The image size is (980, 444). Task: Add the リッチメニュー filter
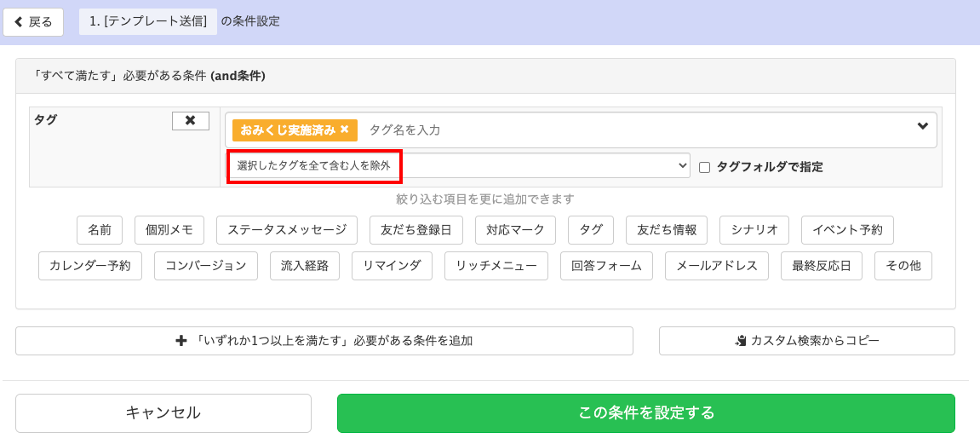point(497,266)
